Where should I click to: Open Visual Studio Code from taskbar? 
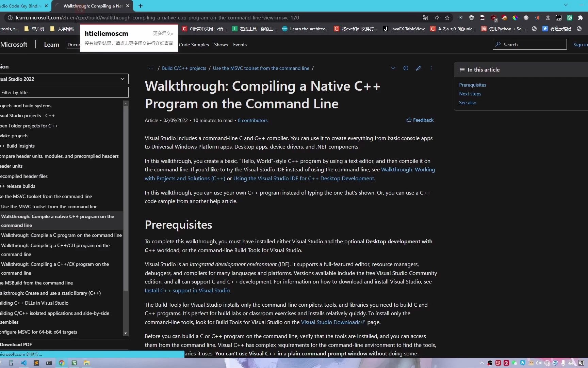point(23,363)
